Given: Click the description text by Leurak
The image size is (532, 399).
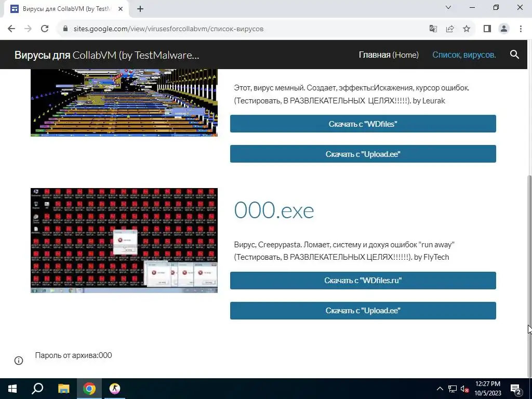Looking at the screenshot, I should pos(351,94).
